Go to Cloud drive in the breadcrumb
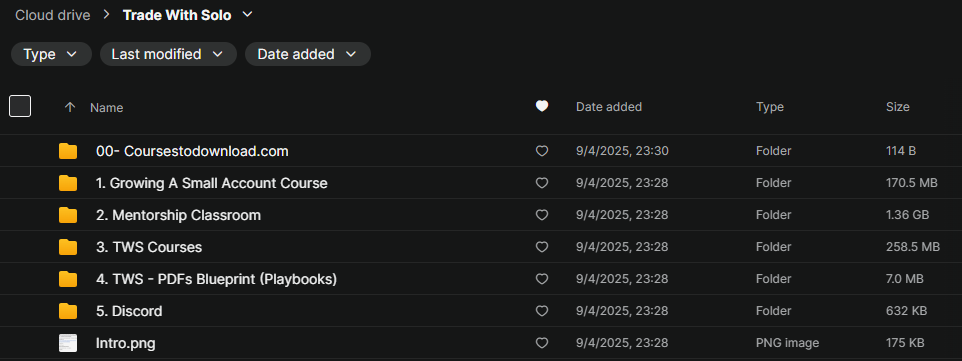This screenshot has height=361, width=962. tap(53, 15)
